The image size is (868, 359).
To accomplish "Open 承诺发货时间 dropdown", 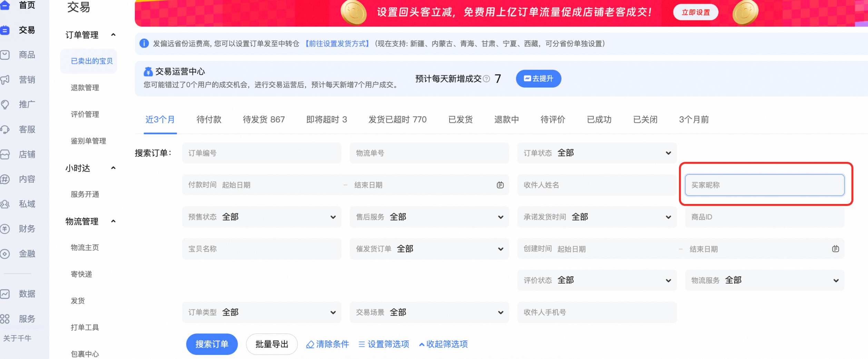I will coord(597,217).
